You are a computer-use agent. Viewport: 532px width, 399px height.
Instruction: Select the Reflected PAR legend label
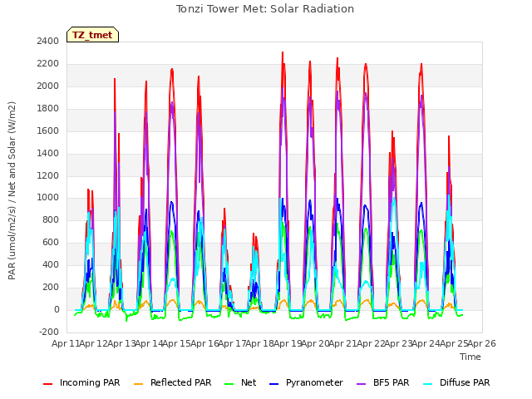[181, 382]
